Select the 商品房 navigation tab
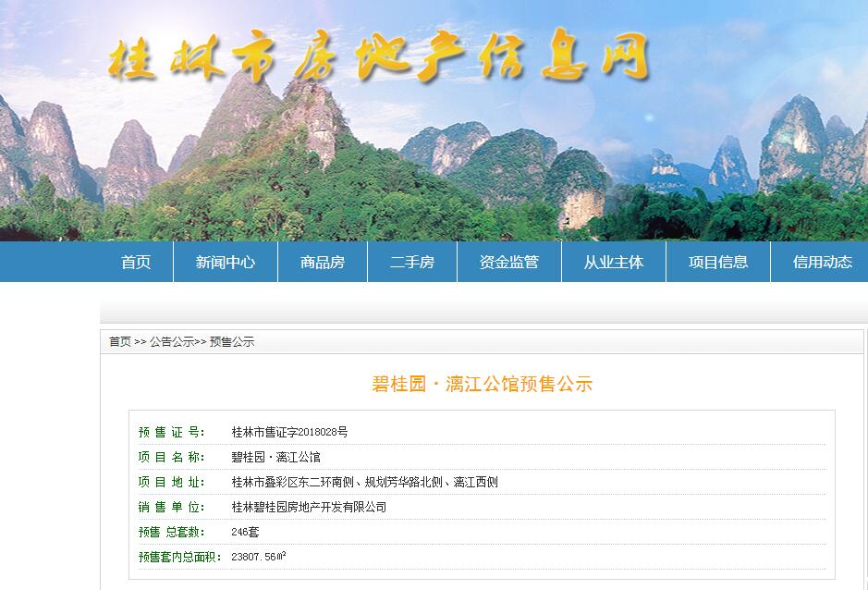 [322, 262]
